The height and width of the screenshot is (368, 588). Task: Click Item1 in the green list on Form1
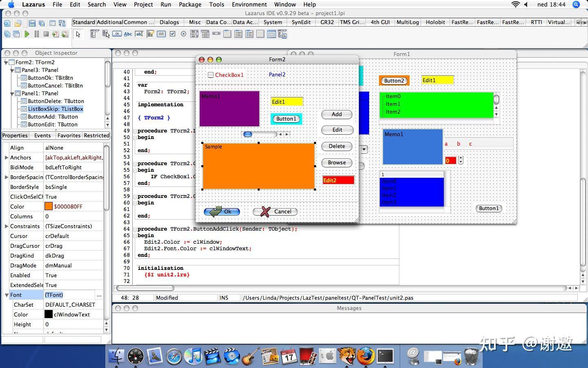(x=393, y=104)
